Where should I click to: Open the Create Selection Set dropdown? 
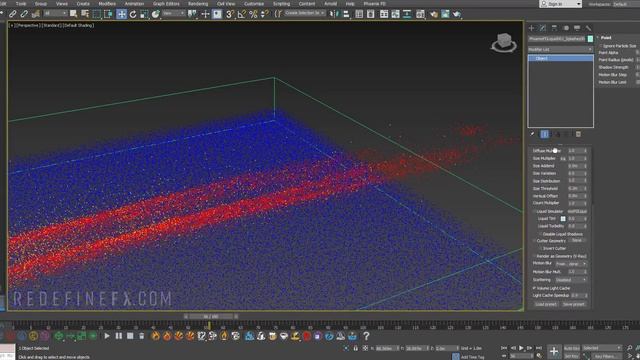pos(305,13)
